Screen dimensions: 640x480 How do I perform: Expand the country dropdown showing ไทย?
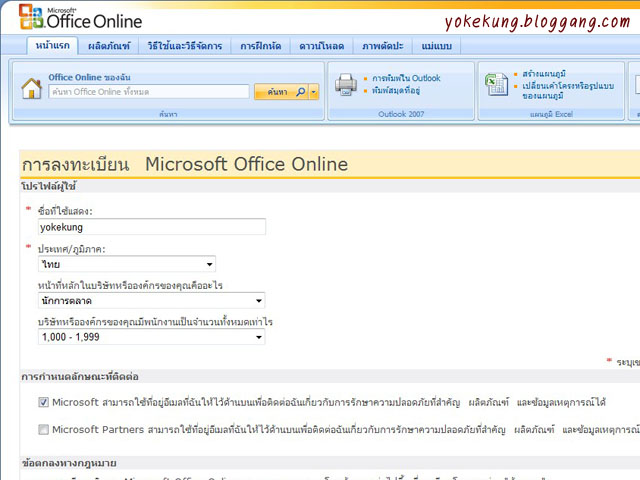127,264
